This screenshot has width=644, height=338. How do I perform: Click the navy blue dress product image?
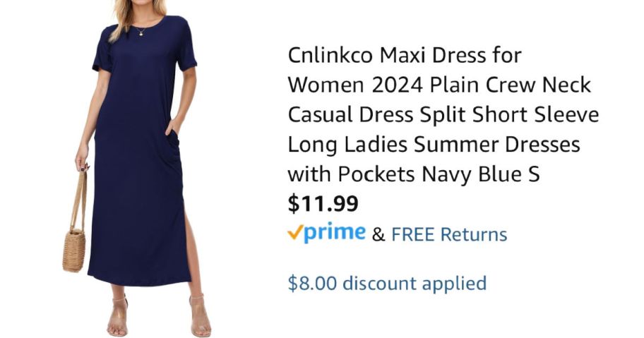click(140, 169)
